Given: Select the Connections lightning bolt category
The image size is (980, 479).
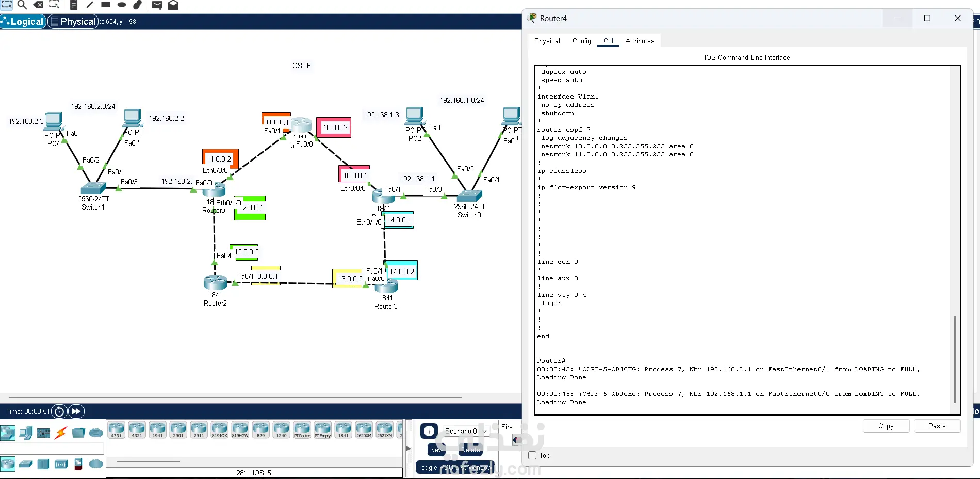Looking at the screenshot, I should coord(61,433).
